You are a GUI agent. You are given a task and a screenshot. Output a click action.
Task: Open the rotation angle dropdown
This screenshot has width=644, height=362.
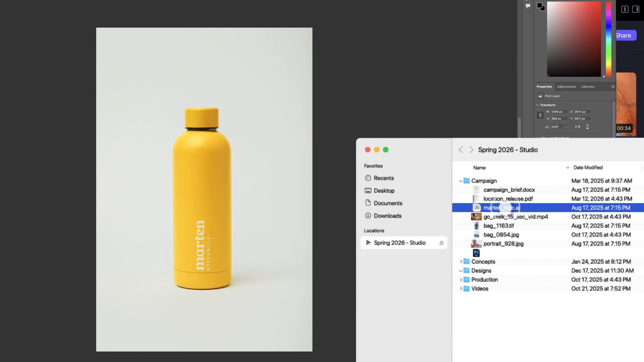pos(565,127)
